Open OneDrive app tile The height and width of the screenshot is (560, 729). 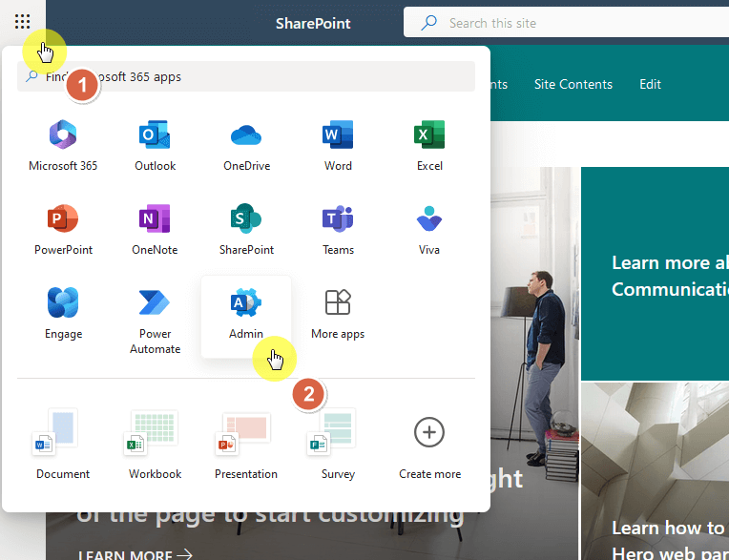pos(246,145)
